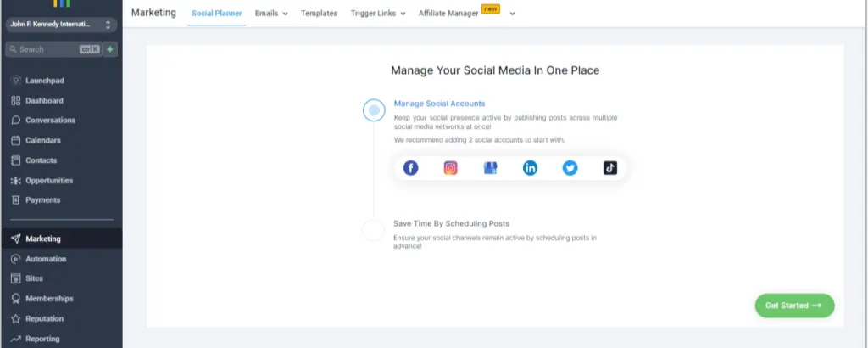Select the Google Business Profile icon

pyautogui.click(x=491, y=168)
